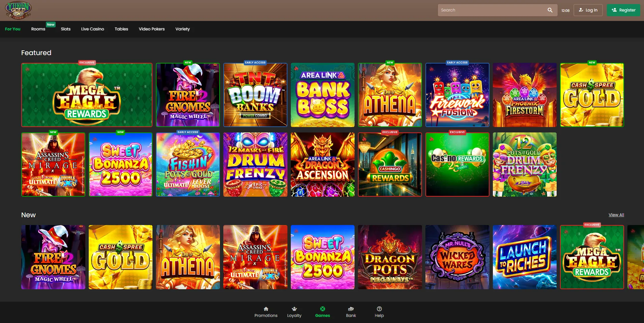The image size is (644, 323).
Task: Launch Mr. Null's Wicked Wares game
Action: (457, 257)
